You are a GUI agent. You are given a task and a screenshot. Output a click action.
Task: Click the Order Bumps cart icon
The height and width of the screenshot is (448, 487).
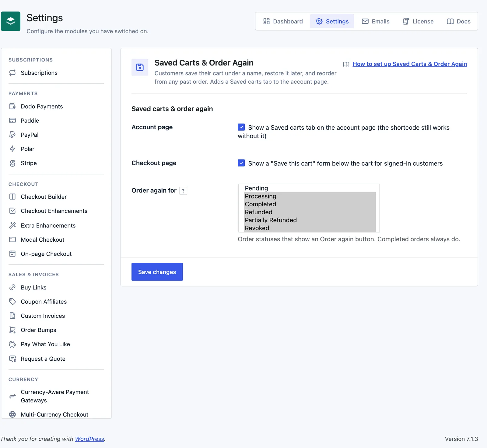pos(12,330)
